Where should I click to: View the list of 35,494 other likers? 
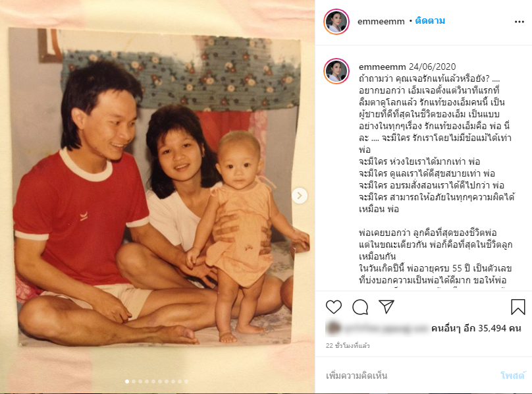(x=476, y=328)
